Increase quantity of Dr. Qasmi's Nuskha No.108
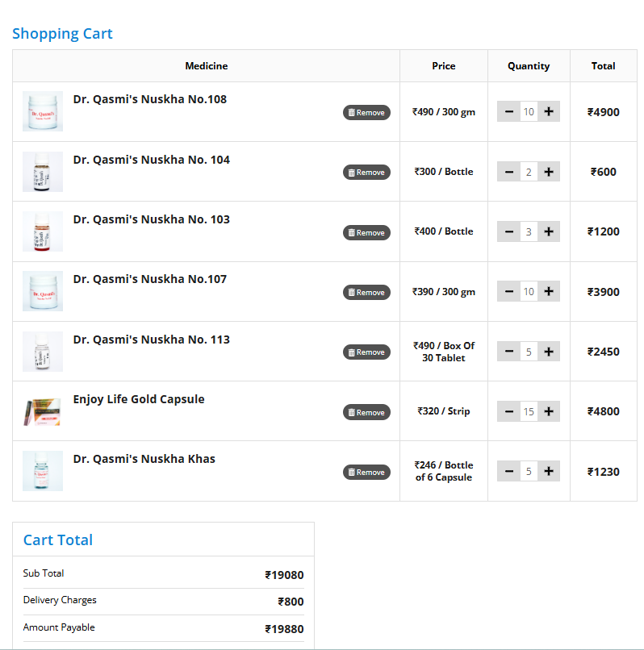 549,112
